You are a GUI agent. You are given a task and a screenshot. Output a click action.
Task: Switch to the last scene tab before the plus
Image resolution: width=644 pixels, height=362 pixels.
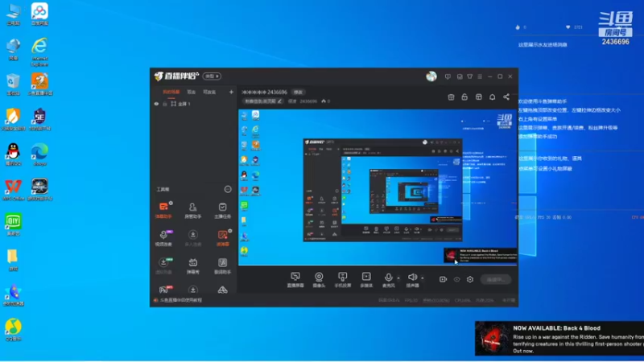(x=209, y=93)
